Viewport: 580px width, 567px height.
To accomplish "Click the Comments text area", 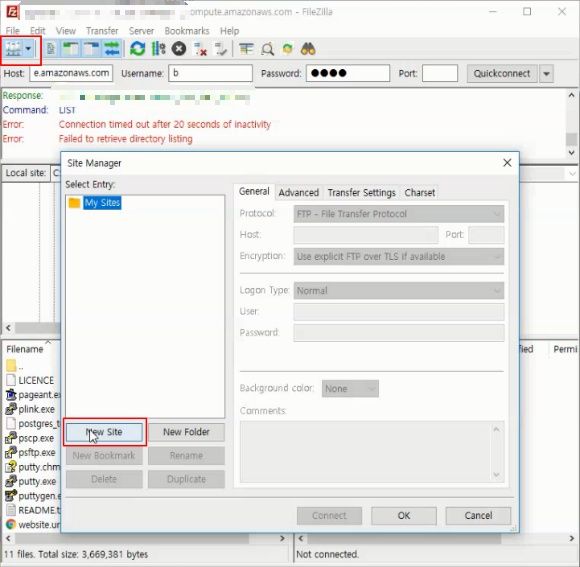I will [372, 452].
